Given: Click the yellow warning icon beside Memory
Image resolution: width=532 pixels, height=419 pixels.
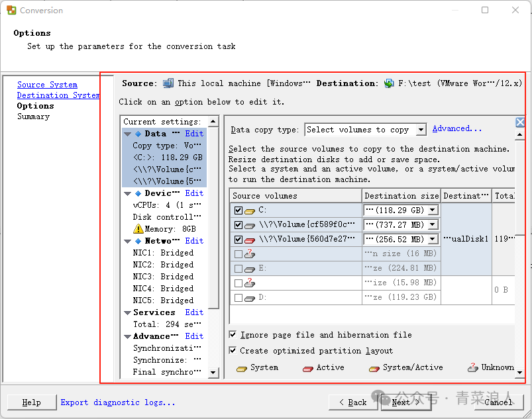Looking at the screenshot, I should (138, 229).
